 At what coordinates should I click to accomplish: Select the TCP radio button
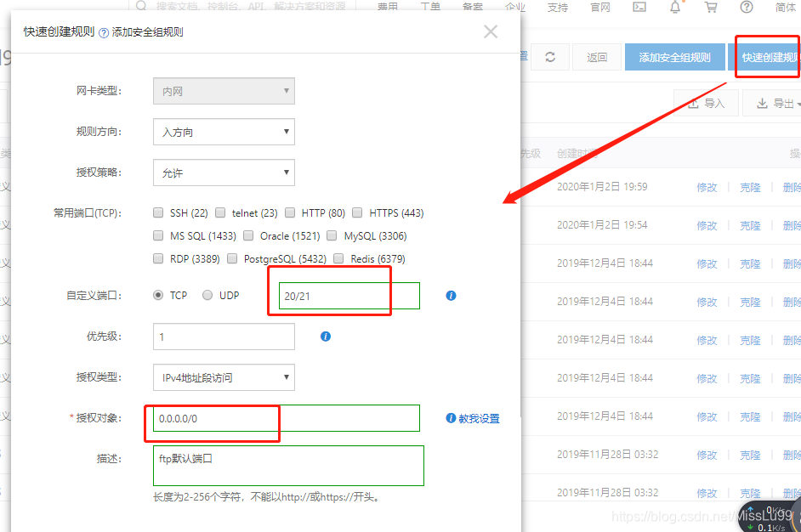158,295
